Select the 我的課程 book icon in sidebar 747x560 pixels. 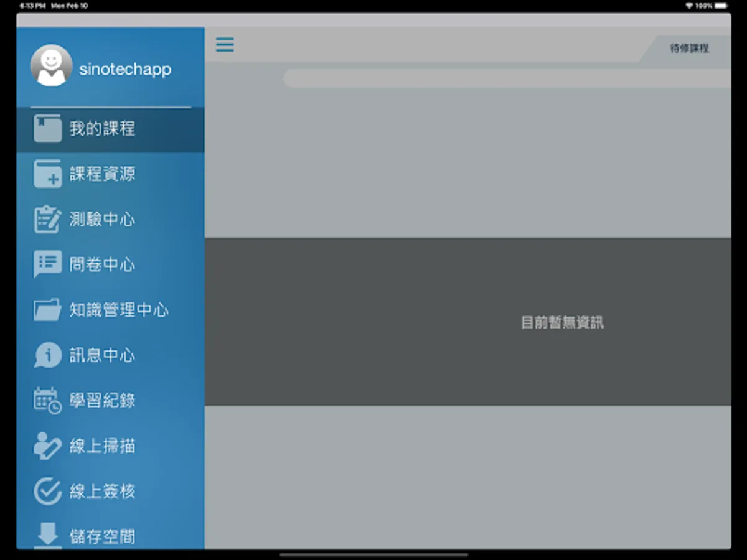[47, 129]
